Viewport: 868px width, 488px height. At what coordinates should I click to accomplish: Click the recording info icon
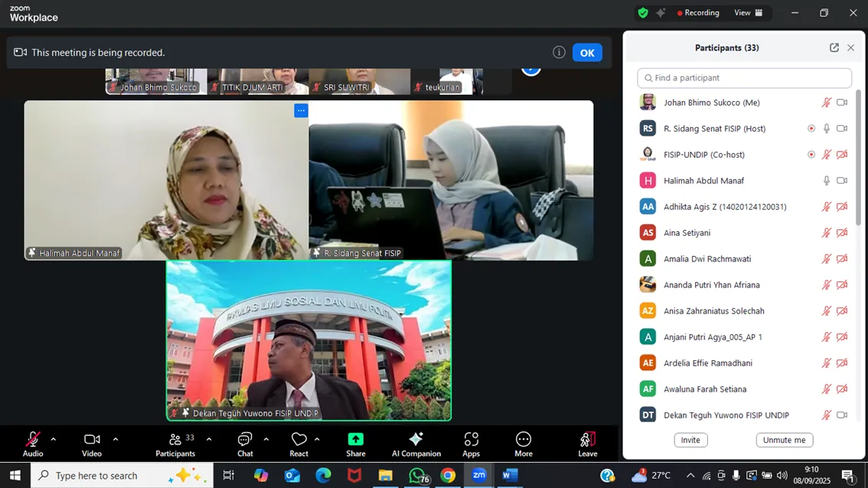(x=559, y=52)
